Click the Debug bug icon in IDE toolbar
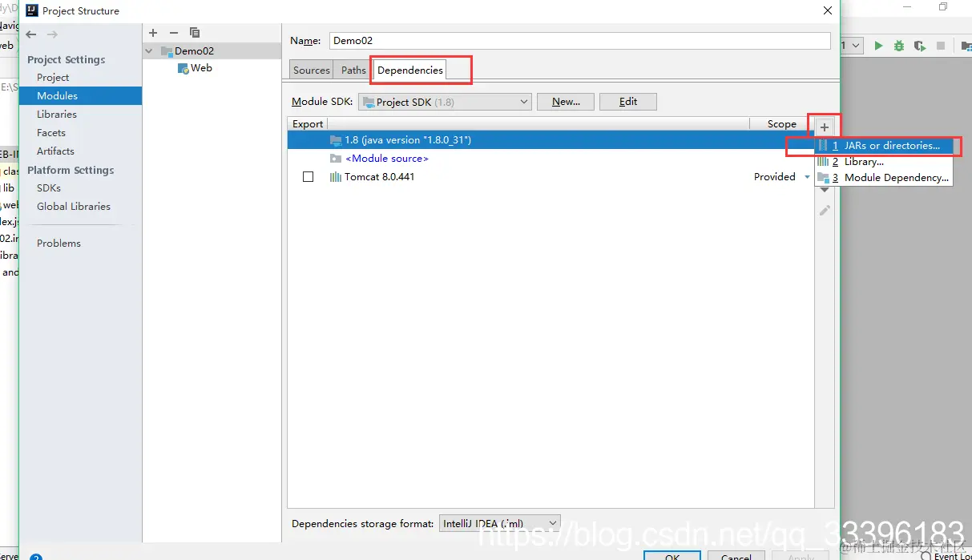The image size is (972, 560). 899,46
